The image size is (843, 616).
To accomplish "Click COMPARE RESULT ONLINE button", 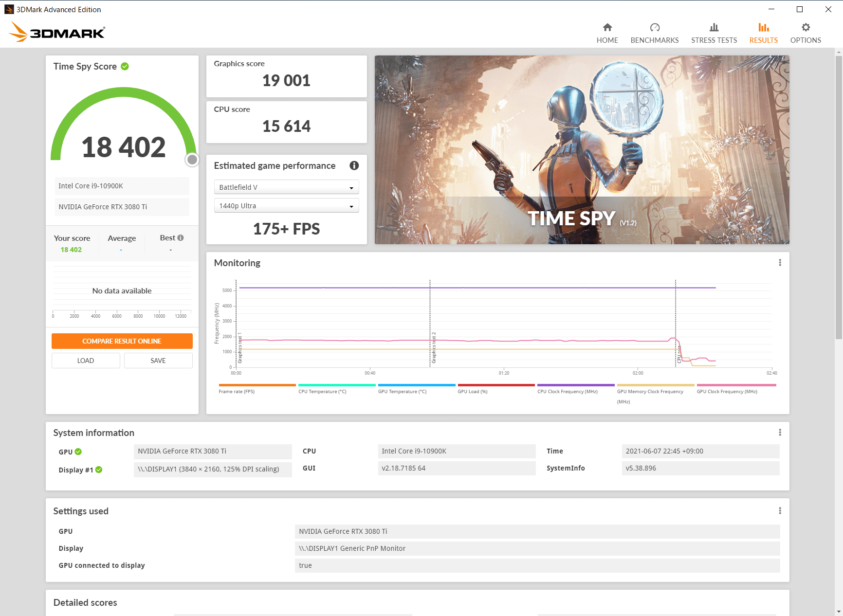I will tap(122, 341).
